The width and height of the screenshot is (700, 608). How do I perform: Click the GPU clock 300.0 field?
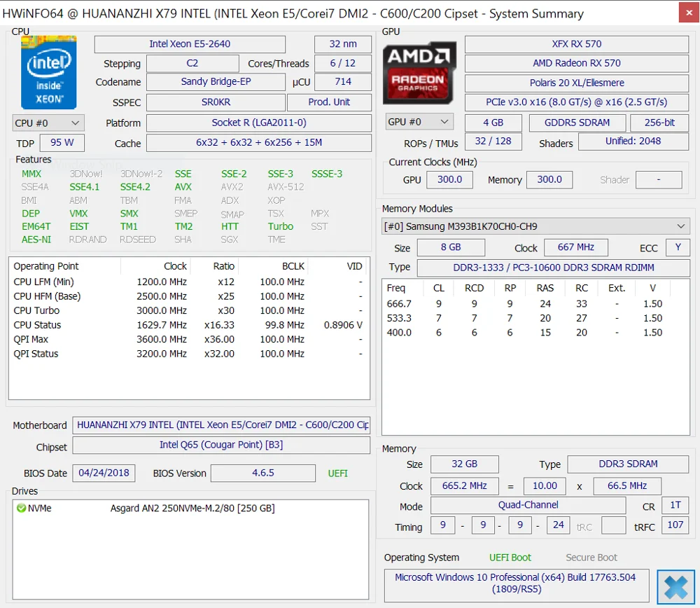point(449,179)
